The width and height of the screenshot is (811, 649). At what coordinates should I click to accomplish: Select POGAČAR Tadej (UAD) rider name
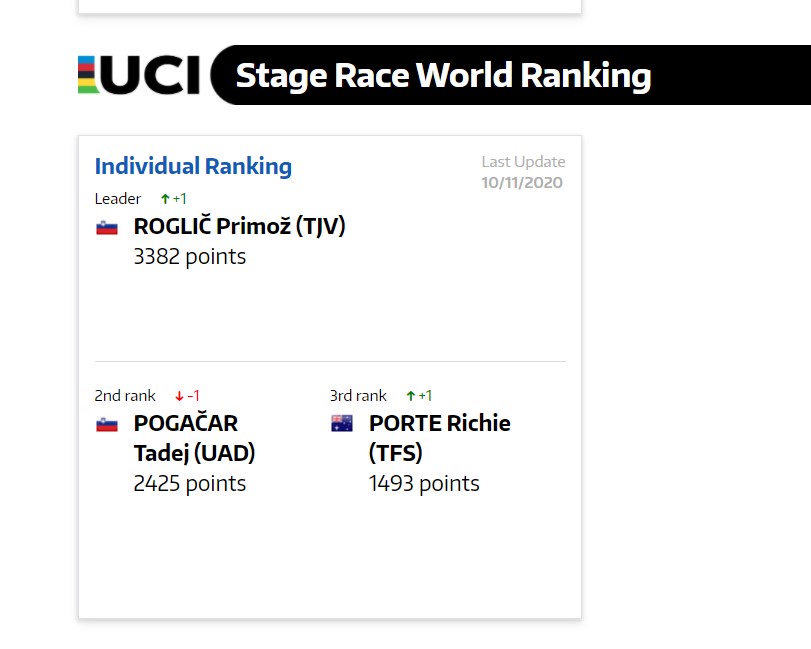(x=194, y=438)
